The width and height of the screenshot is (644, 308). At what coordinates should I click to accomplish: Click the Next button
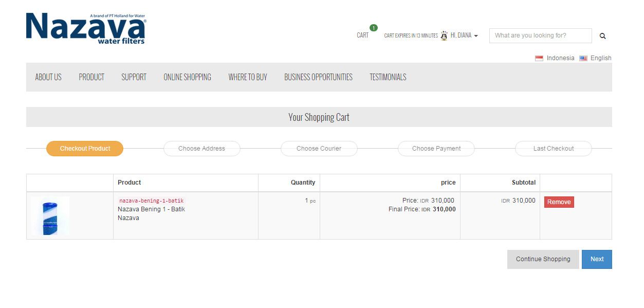click(x=596, y=259)
